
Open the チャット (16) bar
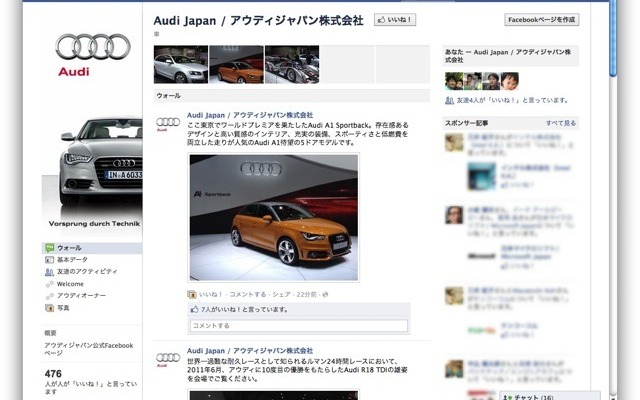pos(550,396)
